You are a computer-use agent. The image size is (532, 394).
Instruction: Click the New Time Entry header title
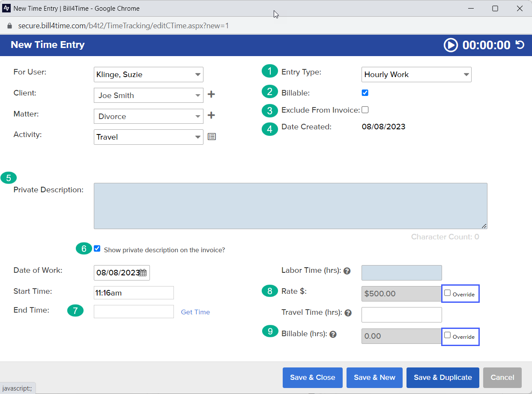[x=48, y=45]
